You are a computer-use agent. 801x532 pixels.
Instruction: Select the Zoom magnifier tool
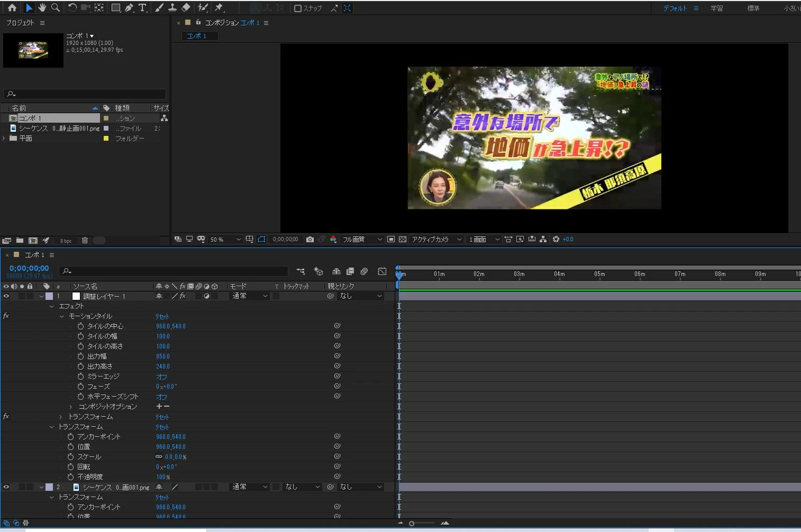[x=55, y=8]
